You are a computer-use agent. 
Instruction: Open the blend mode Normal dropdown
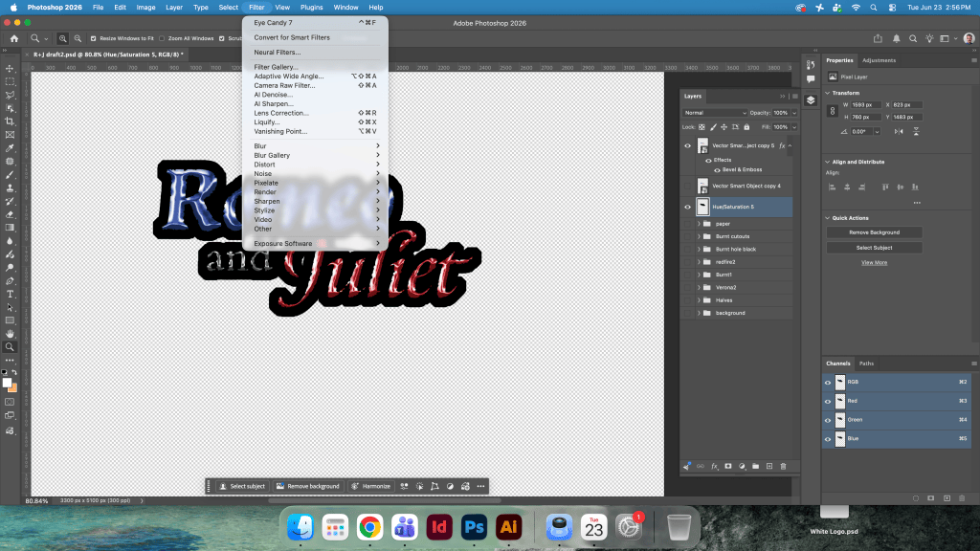(x=714, y=113)
